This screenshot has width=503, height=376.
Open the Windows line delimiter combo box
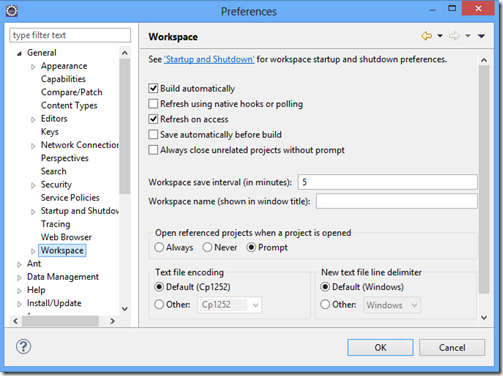point(392,305)
